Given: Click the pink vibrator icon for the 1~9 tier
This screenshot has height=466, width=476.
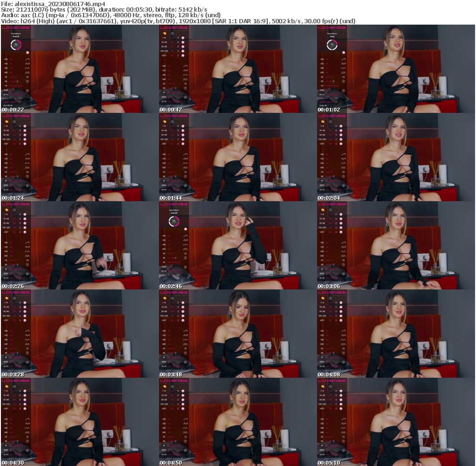Looking at the screenshot, I should pyautogui.click(x=183, y=126).
